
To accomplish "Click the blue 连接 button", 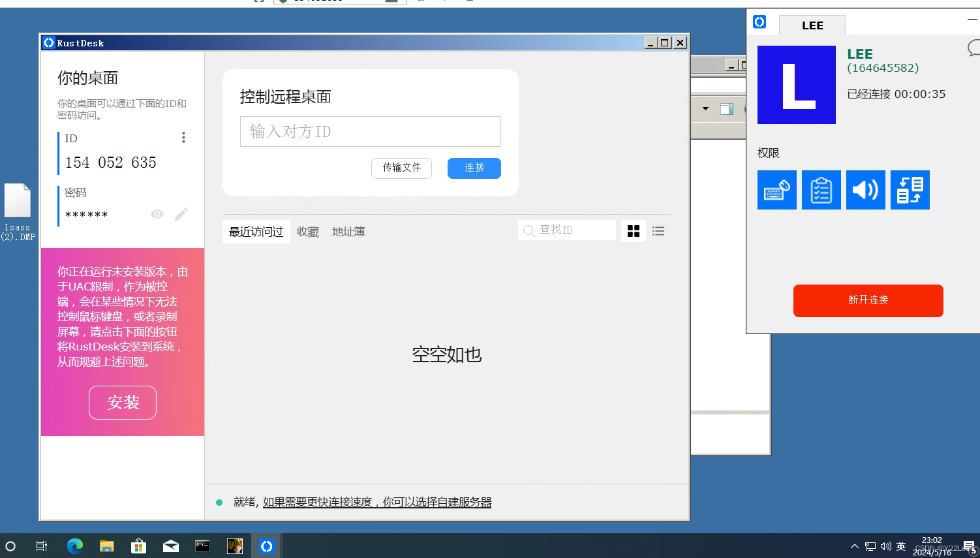I will 474,168.
